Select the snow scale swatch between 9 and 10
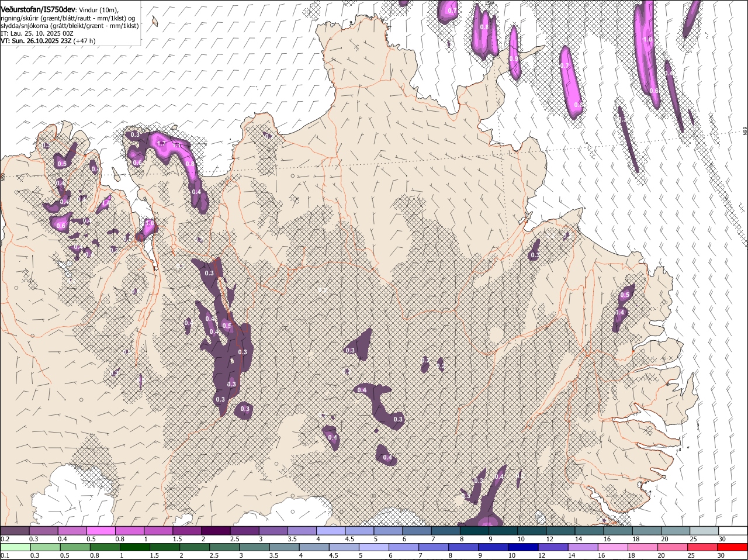The image size is (748, 560). click(503, 530)
